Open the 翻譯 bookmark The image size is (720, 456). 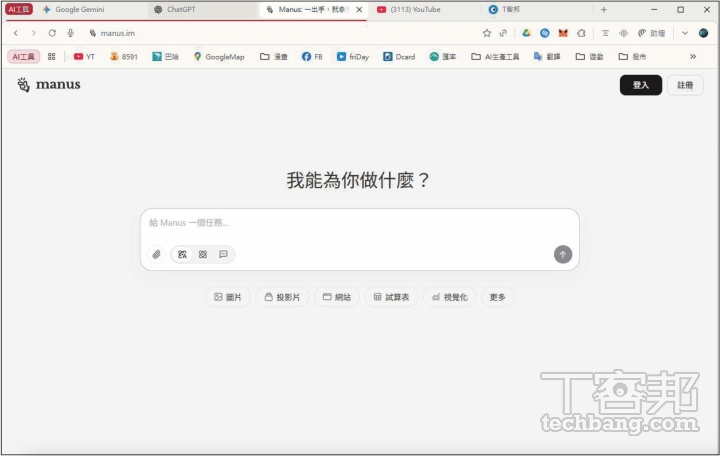pyautogui.click(x=547, y=56)
